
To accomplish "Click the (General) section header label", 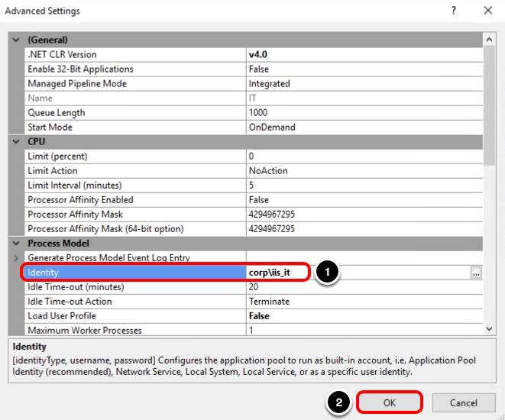I will pos(47,40).
